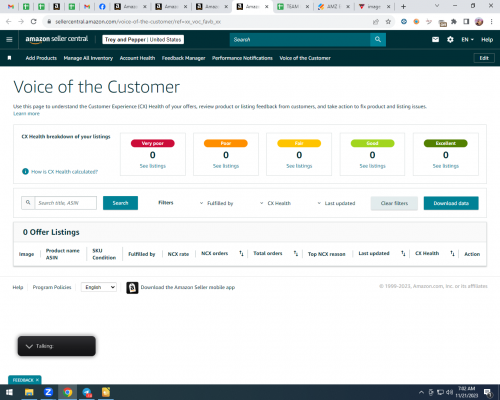Viewport: 500px width, 400px height.
Task: Focus the Search title, ASIN field
Action: click(x=66, y=203)
